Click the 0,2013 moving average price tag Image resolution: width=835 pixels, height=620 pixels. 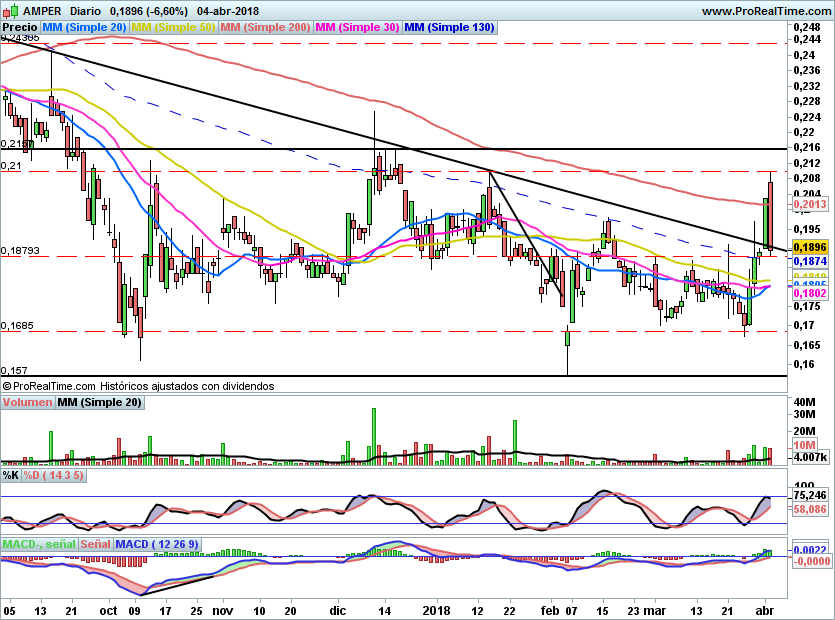(x=809, y=204)
